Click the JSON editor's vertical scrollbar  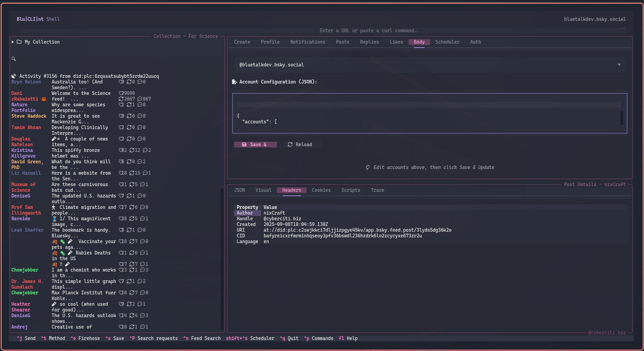[622, 118]
